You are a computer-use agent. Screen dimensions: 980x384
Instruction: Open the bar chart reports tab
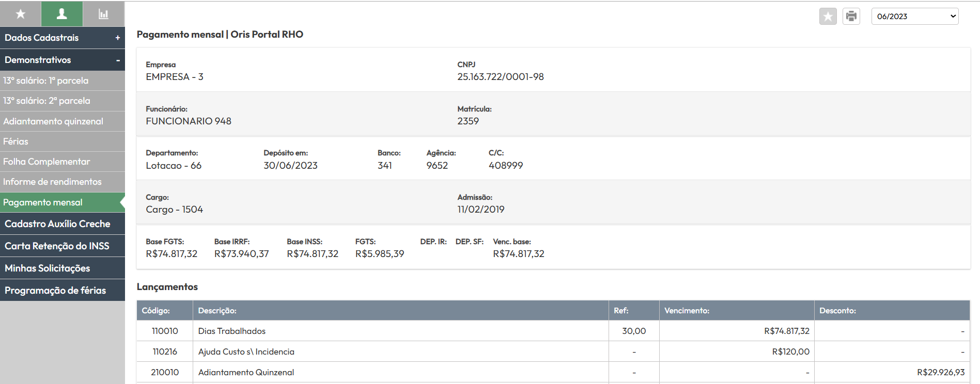[104, 14]
